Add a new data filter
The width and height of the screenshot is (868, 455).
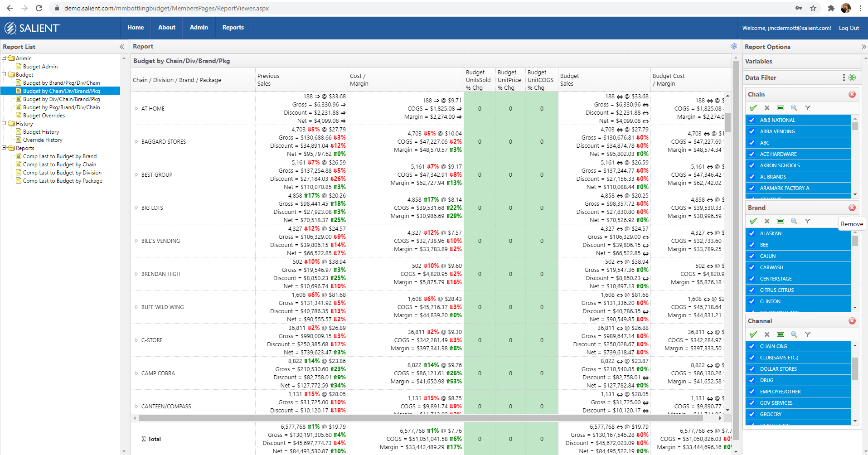pos(852,77)
